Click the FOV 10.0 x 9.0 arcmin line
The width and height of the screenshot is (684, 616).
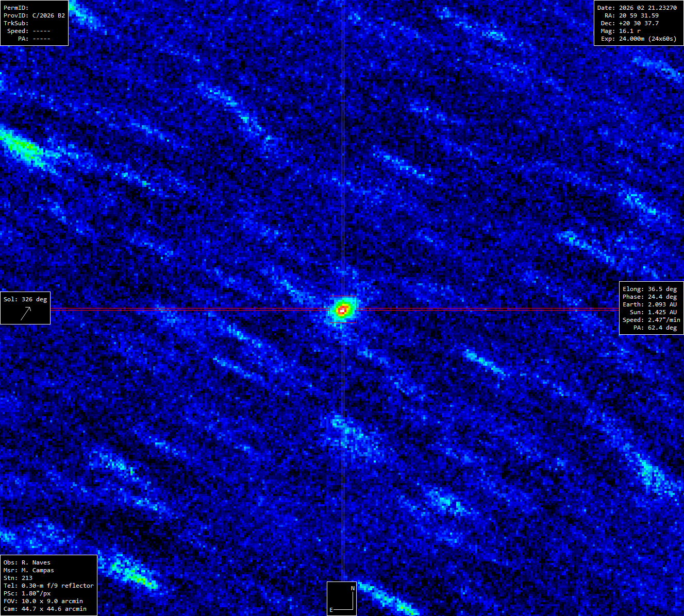pyautogui.click(x=43, y=601)
